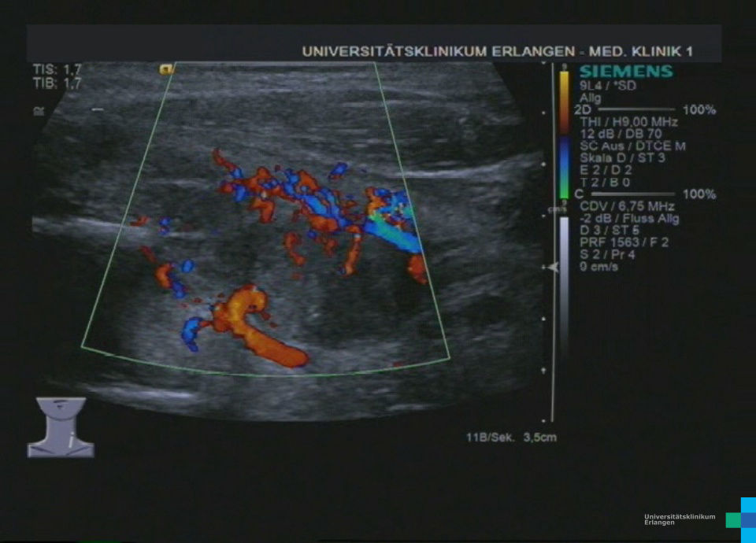Click the PRF 1563 / F 2 parameter
The image size is (756, 543).
pyautogui.click(x=624, y=243)
